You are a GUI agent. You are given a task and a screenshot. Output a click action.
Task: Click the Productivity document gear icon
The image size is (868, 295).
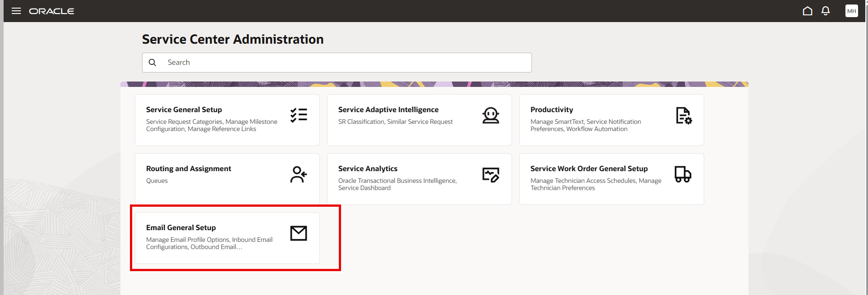click(x=683, y=116)
